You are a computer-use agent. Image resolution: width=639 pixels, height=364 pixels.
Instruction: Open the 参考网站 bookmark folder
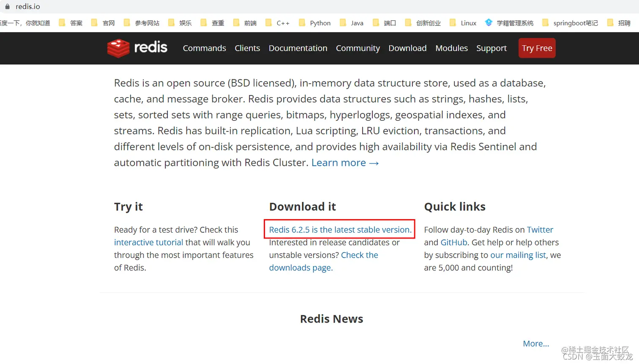point(142,23)
